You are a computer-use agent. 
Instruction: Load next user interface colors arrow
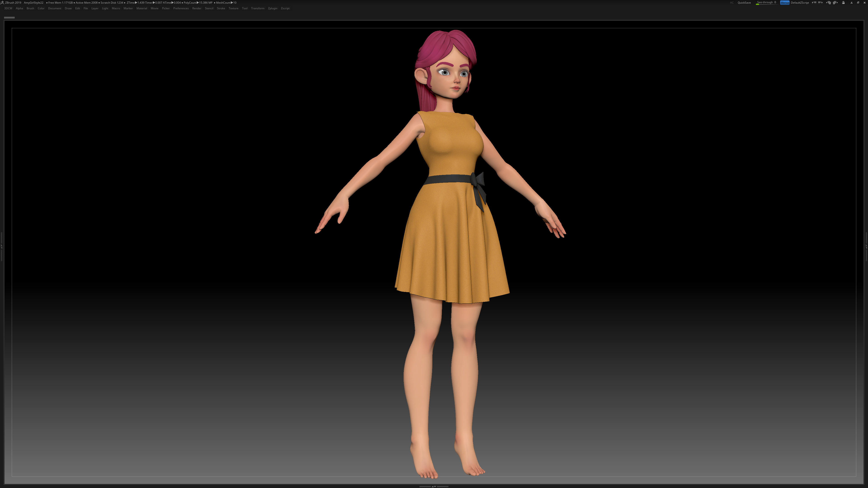tap(821, 3)
